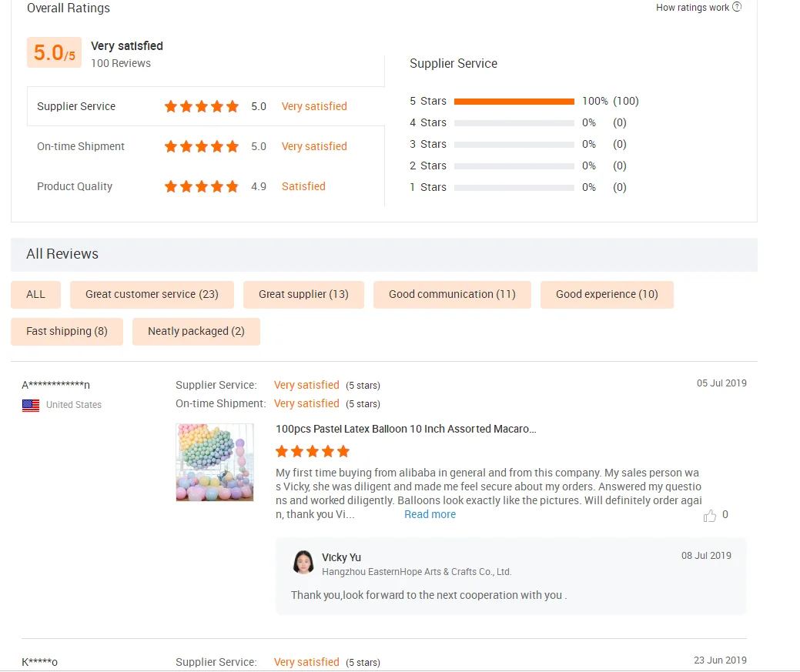Click Vicky Yu's profile avatar
Image resolution: width=800 pixels, height=672 pixels.
coord(303,563)
